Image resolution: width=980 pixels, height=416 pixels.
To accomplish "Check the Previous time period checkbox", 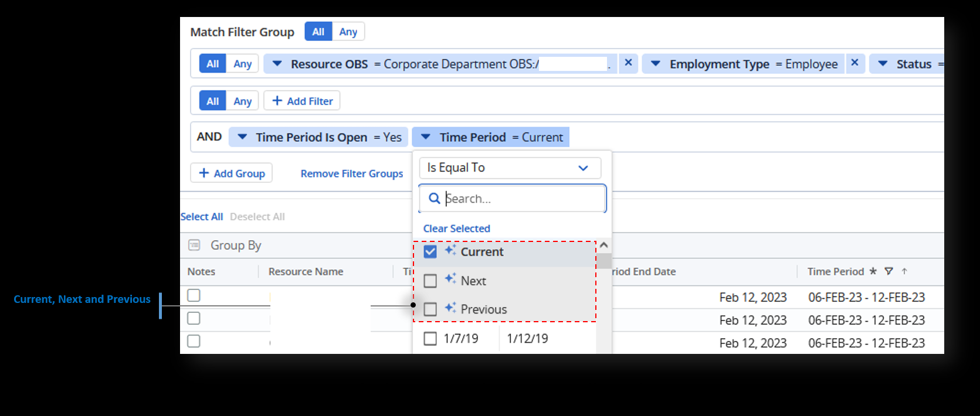I will point(430,309).
